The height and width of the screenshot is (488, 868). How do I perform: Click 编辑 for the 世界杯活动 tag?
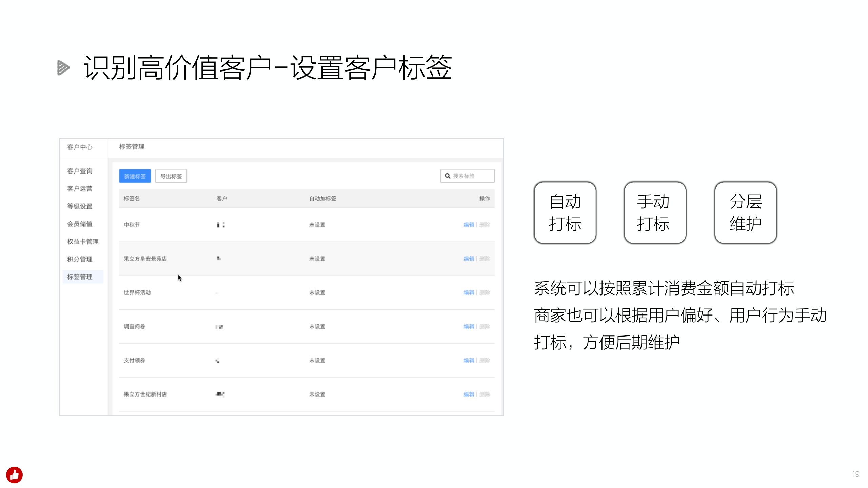(x=469, y=292)
